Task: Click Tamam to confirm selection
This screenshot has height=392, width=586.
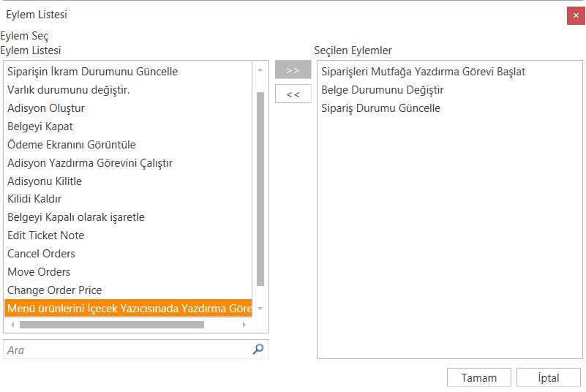Action: [478, 377]
